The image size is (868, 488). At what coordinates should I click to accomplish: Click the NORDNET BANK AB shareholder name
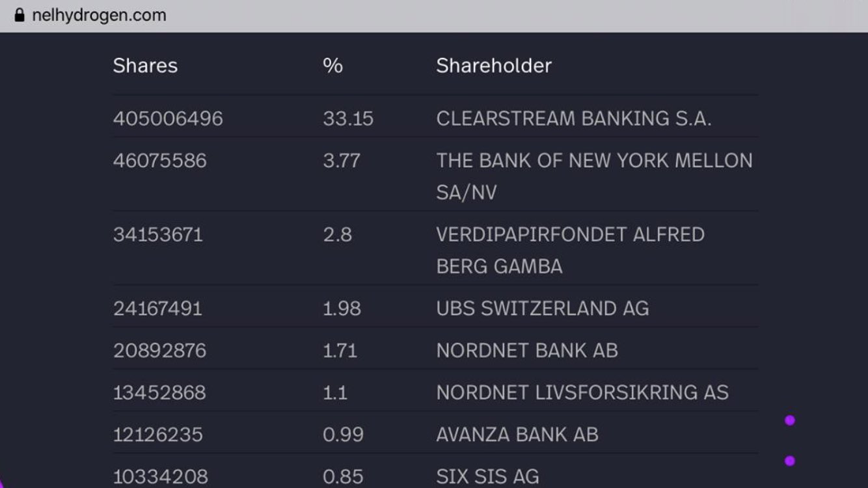pyautogui.click(x=526, y=351)
